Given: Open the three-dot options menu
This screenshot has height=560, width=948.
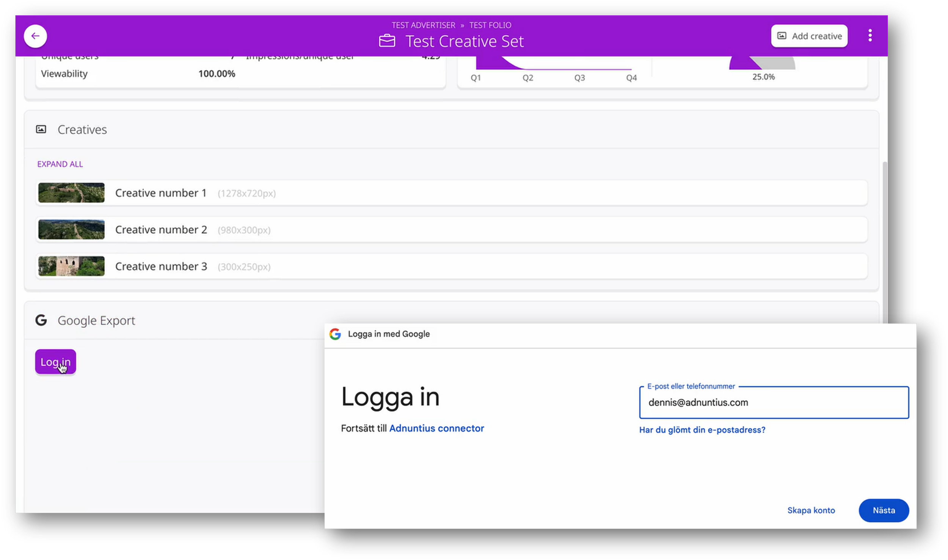Looking at the screenshot, I should 870,36.
